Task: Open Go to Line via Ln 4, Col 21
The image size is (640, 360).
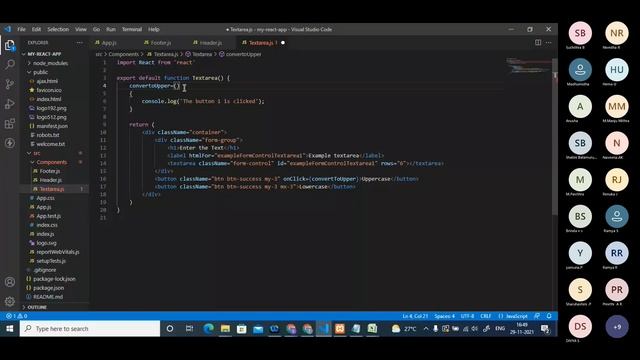Action: pos(415,316)
